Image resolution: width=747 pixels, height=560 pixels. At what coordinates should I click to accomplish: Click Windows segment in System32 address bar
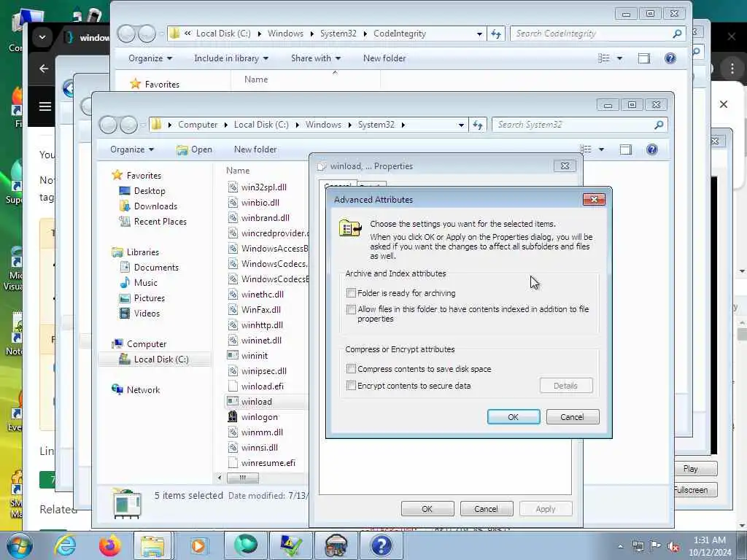[x=323, y=125]
